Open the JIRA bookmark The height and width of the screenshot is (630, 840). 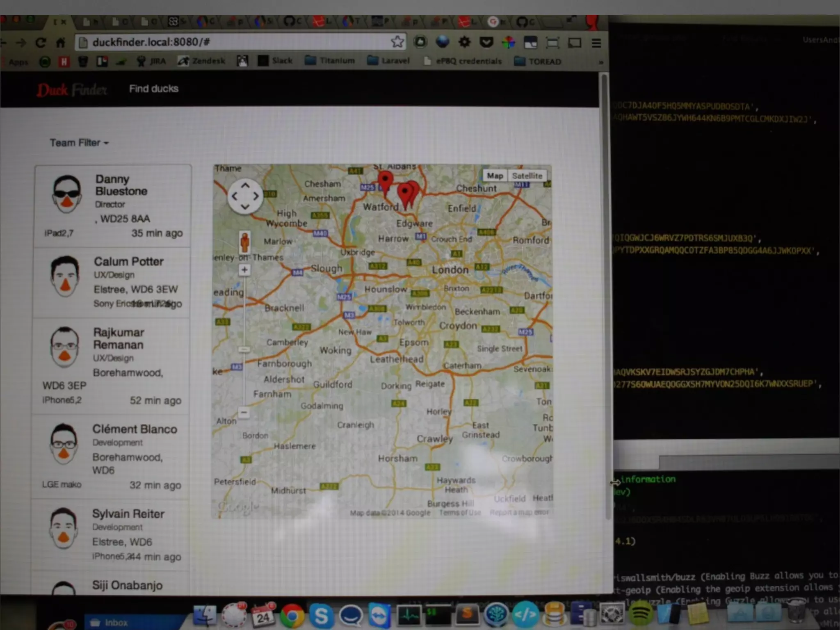pyautogui.click(x=151, y=62)
